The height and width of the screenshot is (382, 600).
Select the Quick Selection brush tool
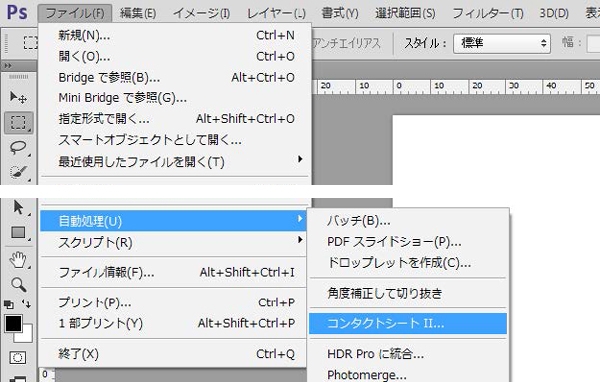[x=18, y=172]
